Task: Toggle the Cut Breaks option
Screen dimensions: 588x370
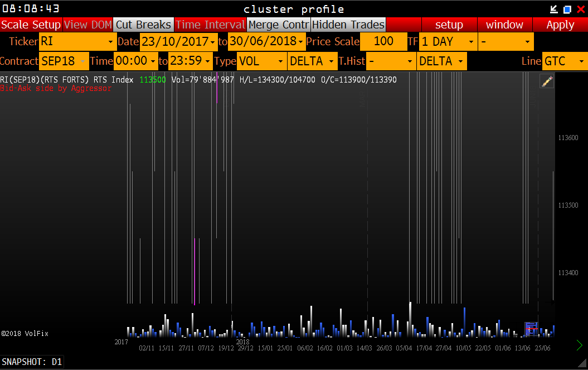Action: coord(143,25)
